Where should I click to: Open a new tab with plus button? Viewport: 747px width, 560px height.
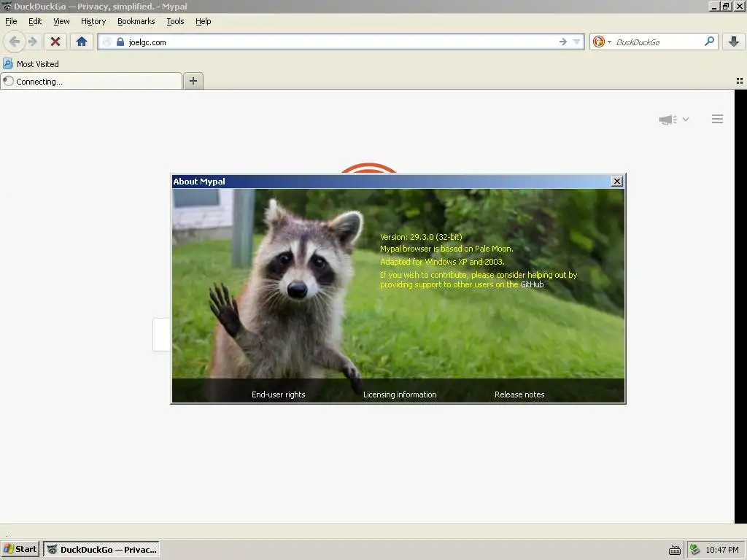coord(193,81)
